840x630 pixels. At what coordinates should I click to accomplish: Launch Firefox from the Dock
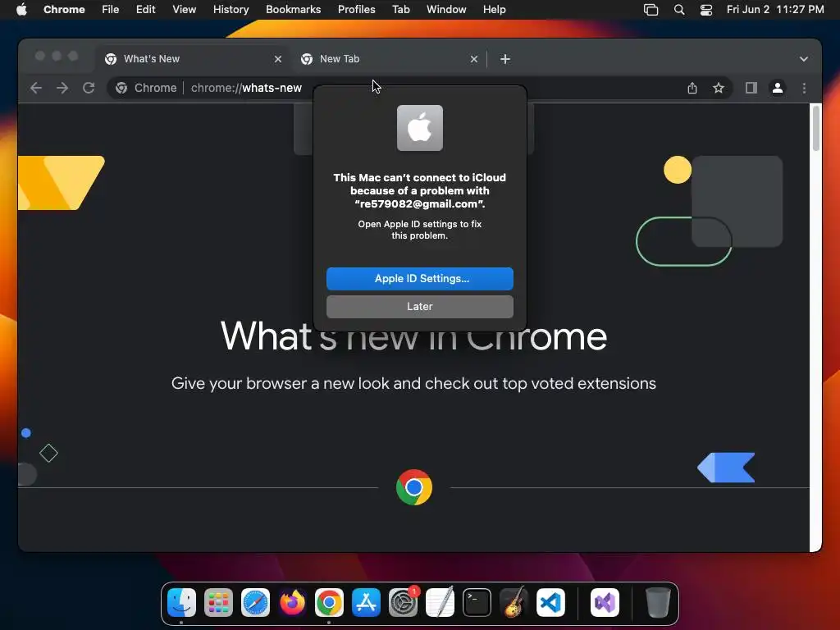(293, 603)
